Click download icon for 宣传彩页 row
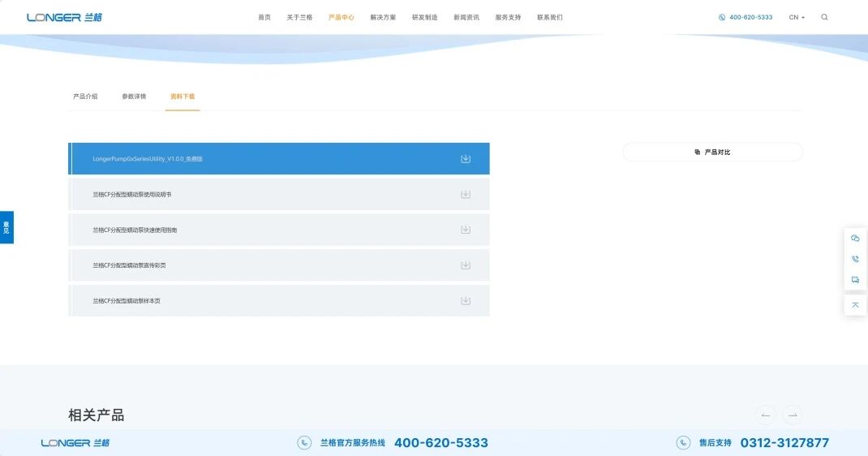The image size is (868, 456). click(466, 265)
